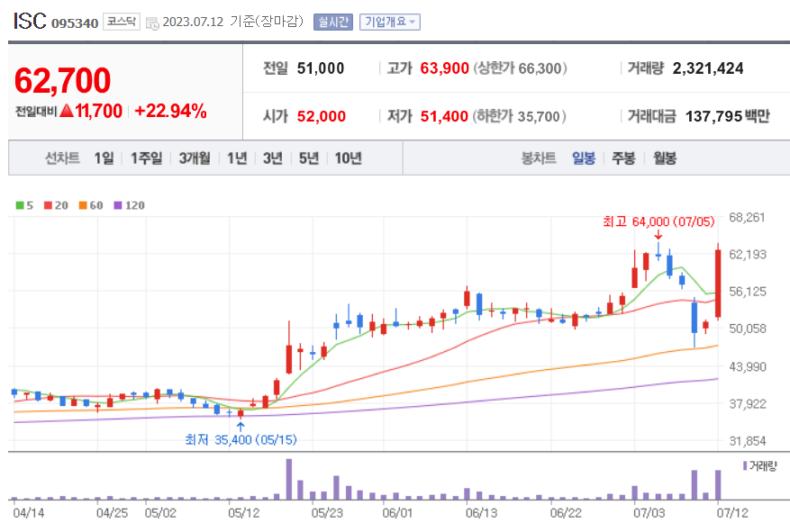790x532 pixels.
Task: Click the orange 60-day moving average swatch
Action: (x=83, y=205)
